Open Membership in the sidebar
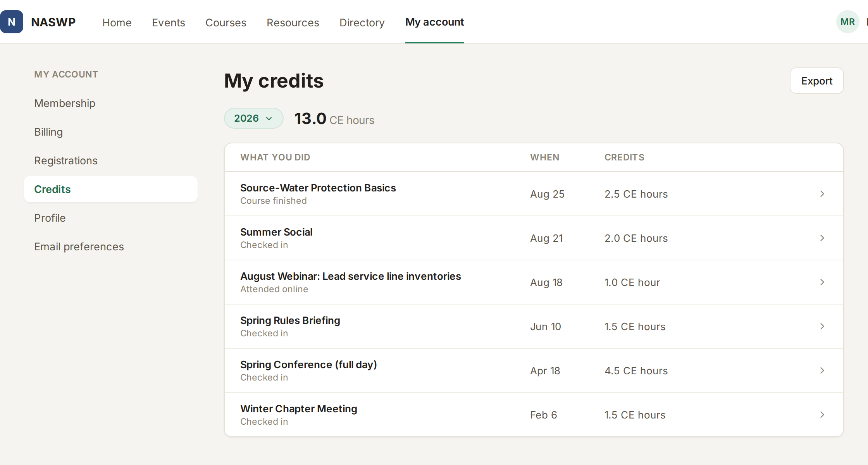This screenshot has height=465, width=868. (x=111, y=103)
